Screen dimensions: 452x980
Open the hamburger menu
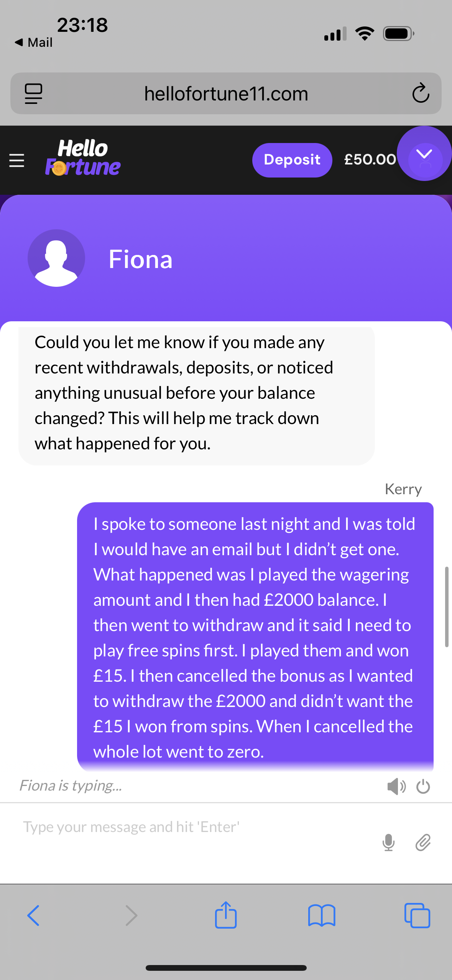tap(17, 160)
